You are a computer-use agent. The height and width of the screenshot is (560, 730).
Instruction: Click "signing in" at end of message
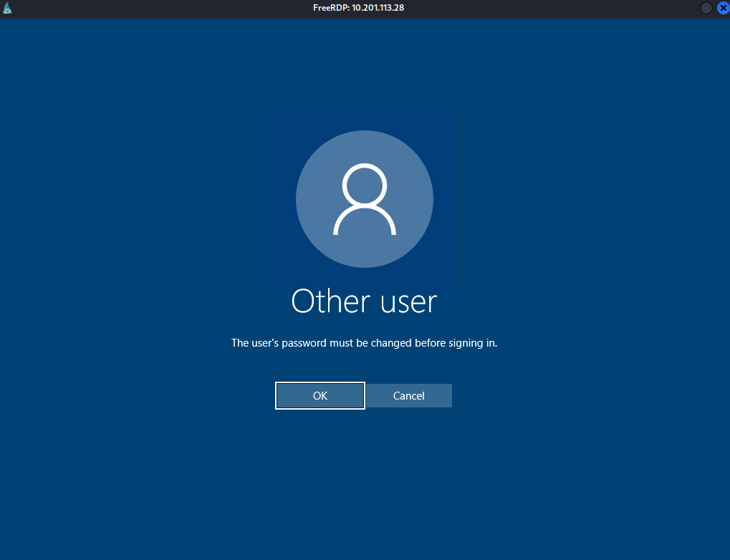point(471,343)
